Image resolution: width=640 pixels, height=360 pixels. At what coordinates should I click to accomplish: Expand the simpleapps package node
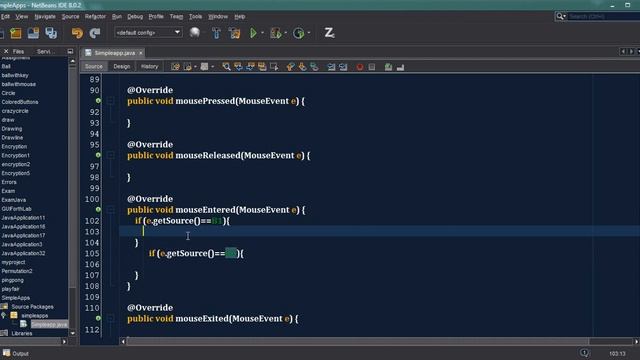coord(4,316)
